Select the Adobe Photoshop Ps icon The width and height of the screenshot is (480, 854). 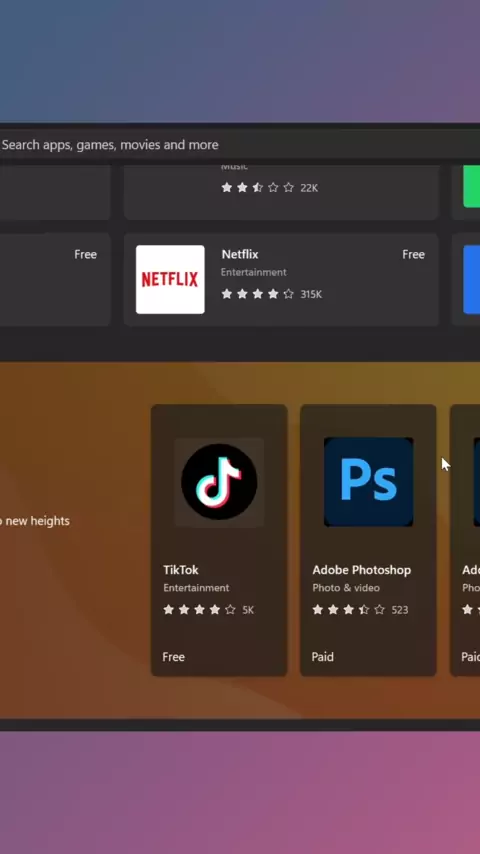click(x=368, y=482)
